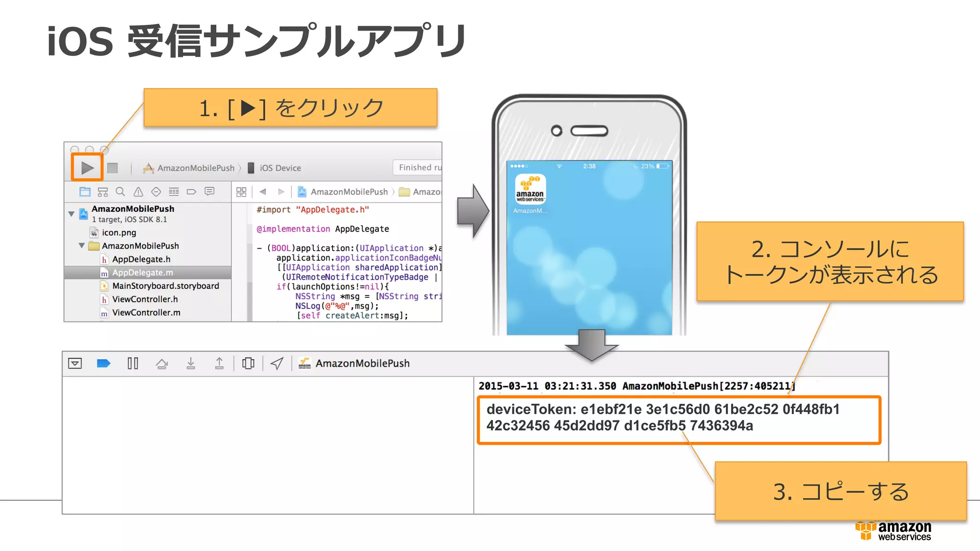Click AmazonMobilePush in the editor jump bar

pos(343,192)
